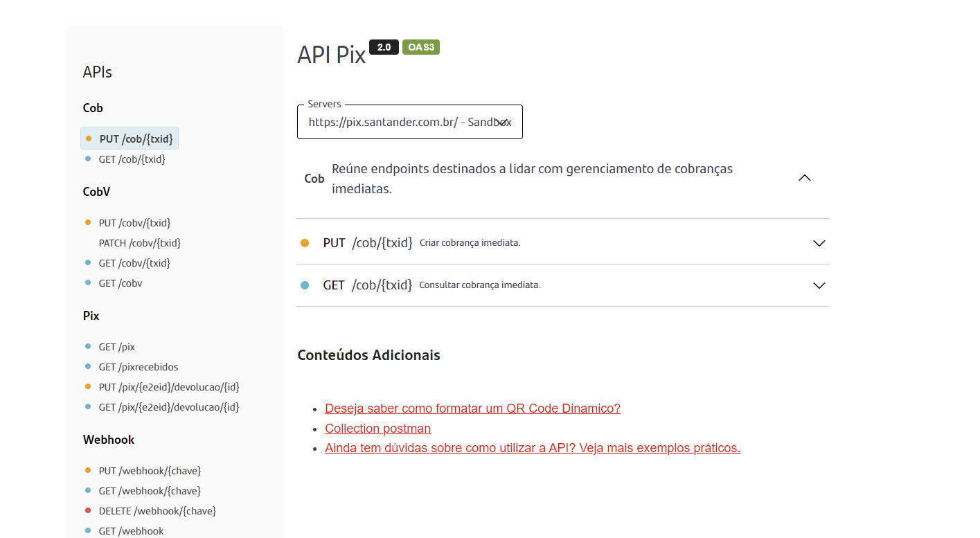Open the Servers dropdown
Viewport: 980px width, 538px height.
point(410,122)
